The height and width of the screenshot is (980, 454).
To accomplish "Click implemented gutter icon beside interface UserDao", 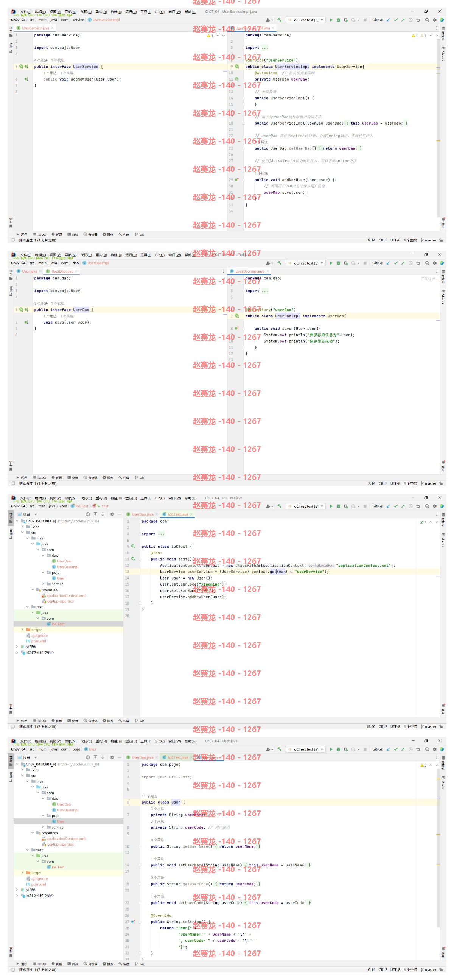I will (26, 310).
